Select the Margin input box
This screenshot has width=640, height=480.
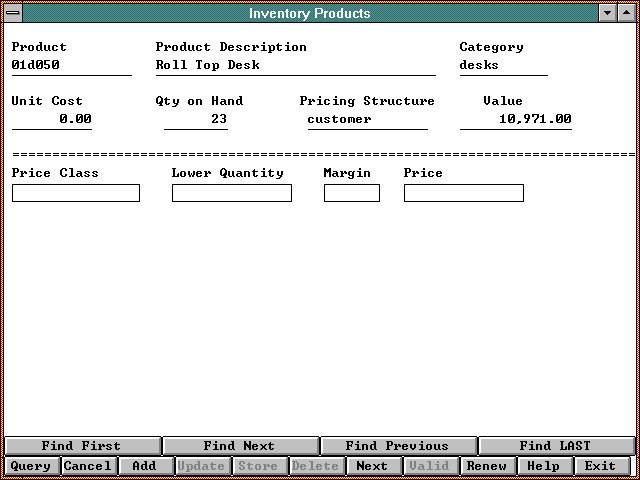[351, 193]
